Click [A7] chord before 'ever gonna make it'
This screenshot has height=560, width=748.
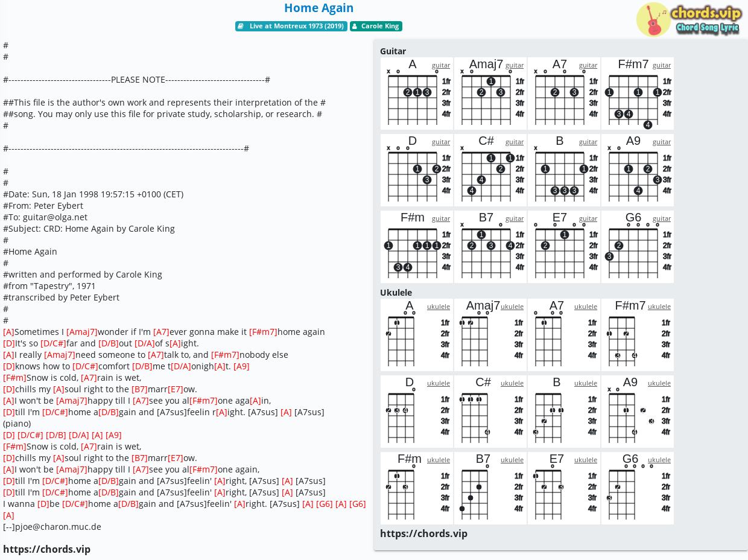[161, 332]
